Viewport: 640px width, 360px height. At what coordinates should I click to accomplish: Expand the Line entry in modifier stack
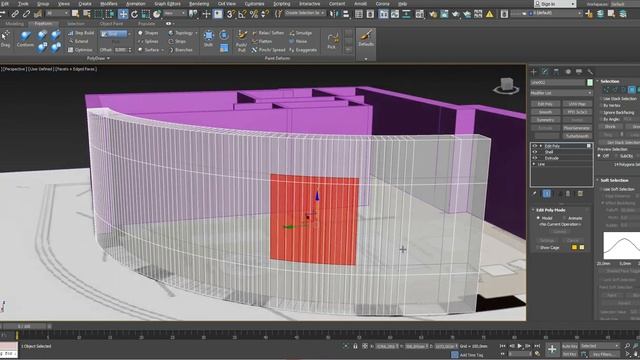(534, 164)
